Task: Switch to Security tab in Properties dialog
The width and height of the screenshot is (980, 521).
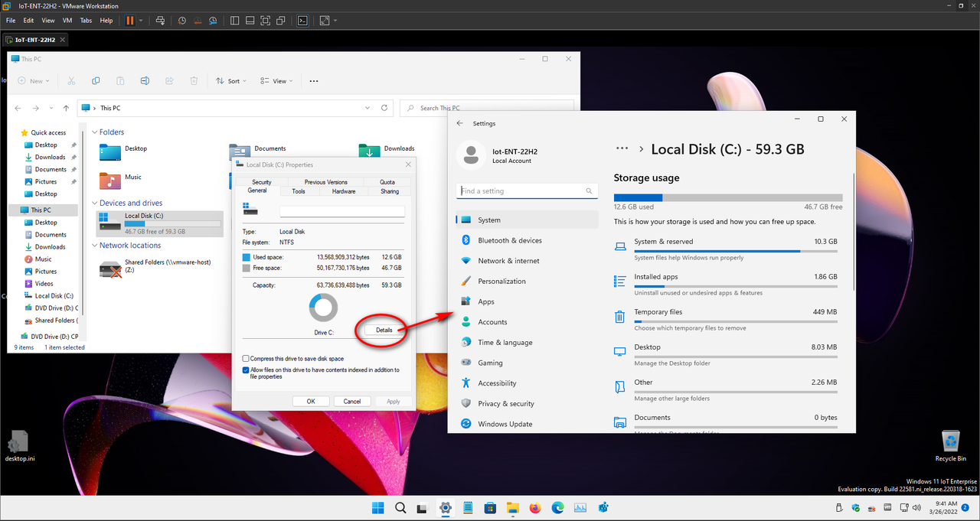Action: [x=262, y=182]
